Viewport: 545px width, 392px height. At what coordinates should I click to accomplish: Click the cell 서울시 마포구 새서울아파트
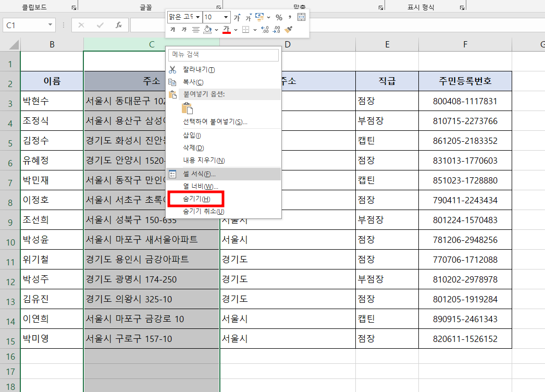pyautogui.click(x=152, y=240)
